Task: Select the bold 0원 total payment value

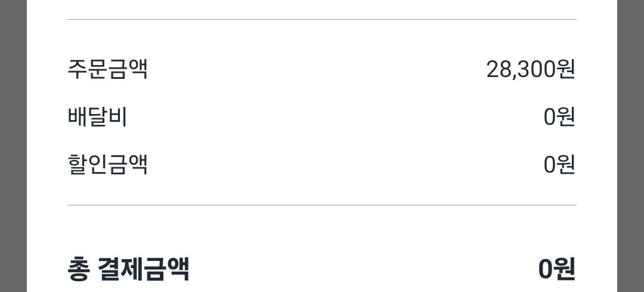Action: pyautogui.click(x=556, y=269)
